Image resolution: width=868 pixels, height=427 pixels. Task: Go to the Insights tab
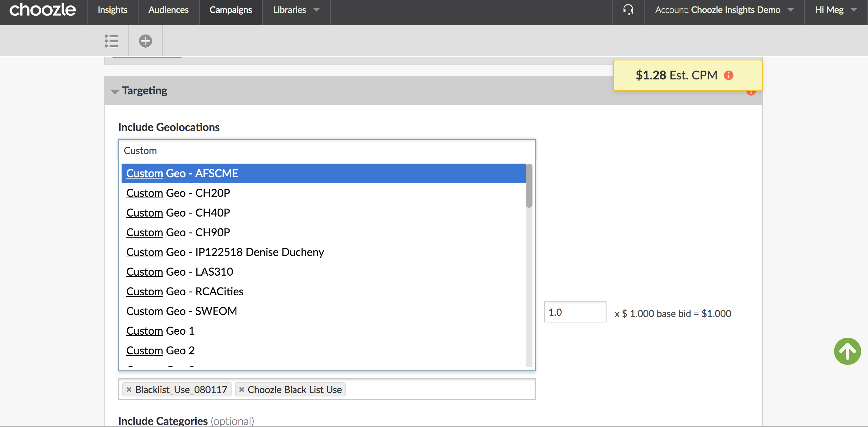(112, 10)
